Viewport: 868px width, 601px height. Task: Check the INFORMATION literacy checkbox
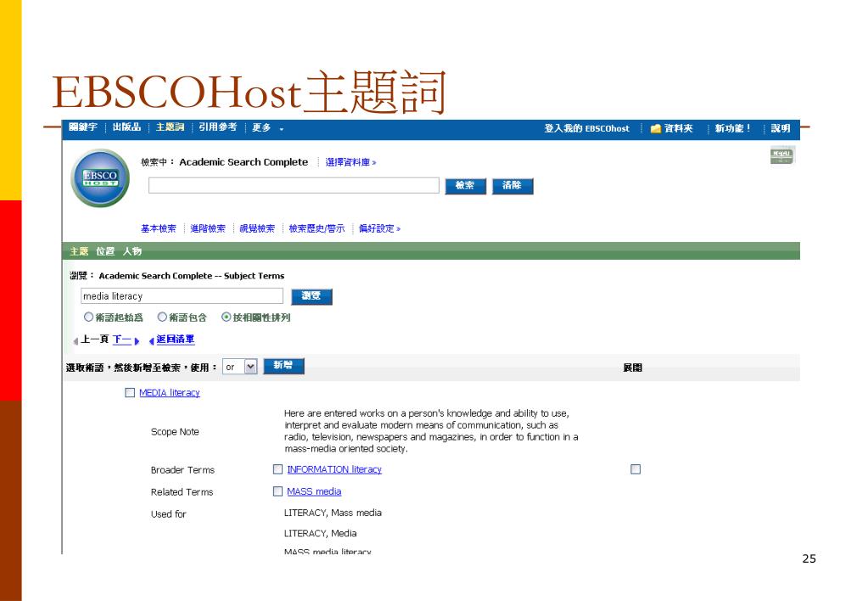(278, 469)
